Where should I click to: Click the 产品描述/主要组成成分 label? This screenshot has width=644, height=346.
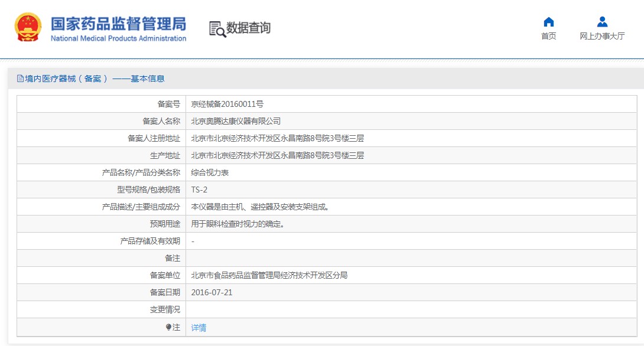click(x=141, y=207)
